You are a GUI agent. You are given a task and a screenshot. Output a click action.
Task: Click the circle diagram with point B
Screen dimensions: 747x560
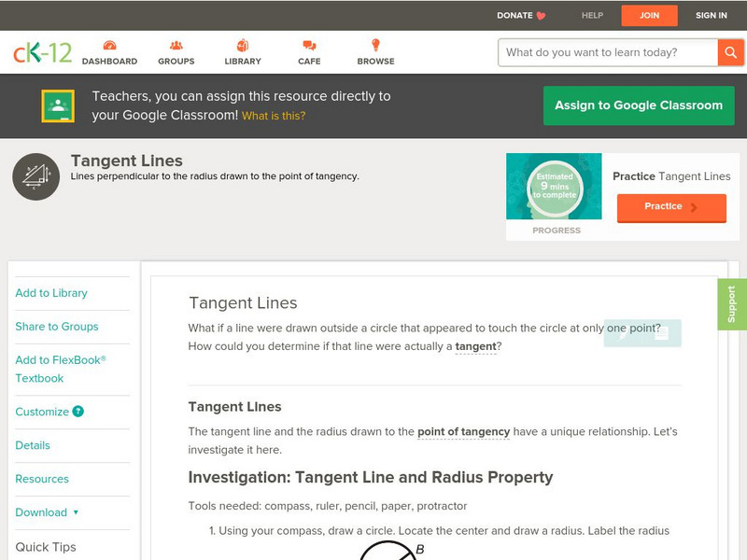(390, 551)
